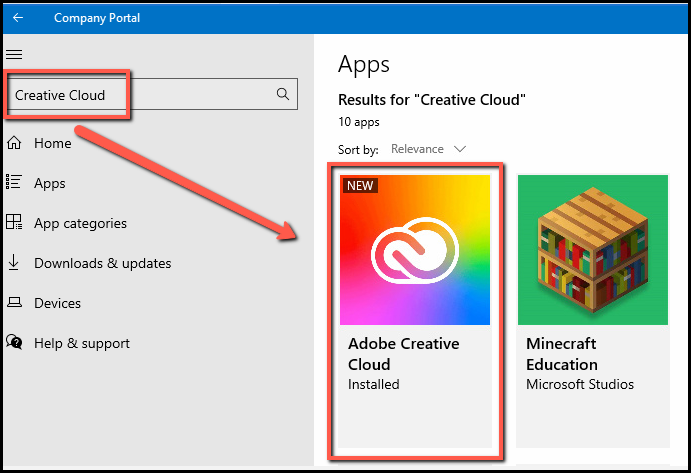Open Downloads & updates
The width and height of the screenshot is (691, 473).
(x=103, y=263)
